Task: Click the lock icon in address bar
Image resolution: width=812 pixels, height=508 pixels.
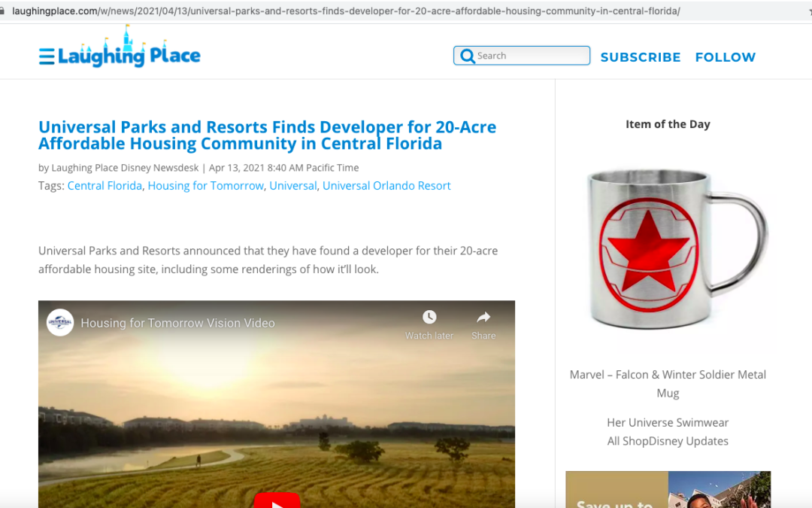Action: (x=2, y=11)
